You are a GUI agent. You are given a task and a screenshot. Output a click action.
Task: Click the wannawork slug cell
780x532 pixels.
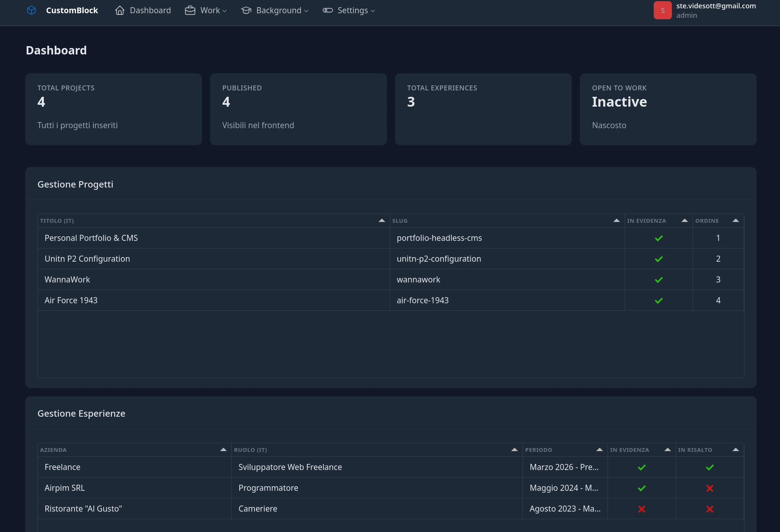[x=507, y=279]
